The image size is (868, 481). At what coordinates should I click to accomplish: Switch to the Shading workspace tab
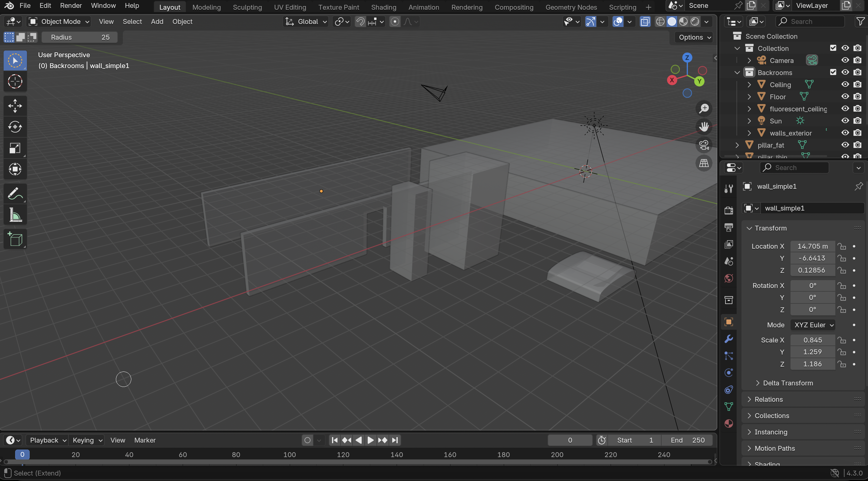(x=383, y=7)
